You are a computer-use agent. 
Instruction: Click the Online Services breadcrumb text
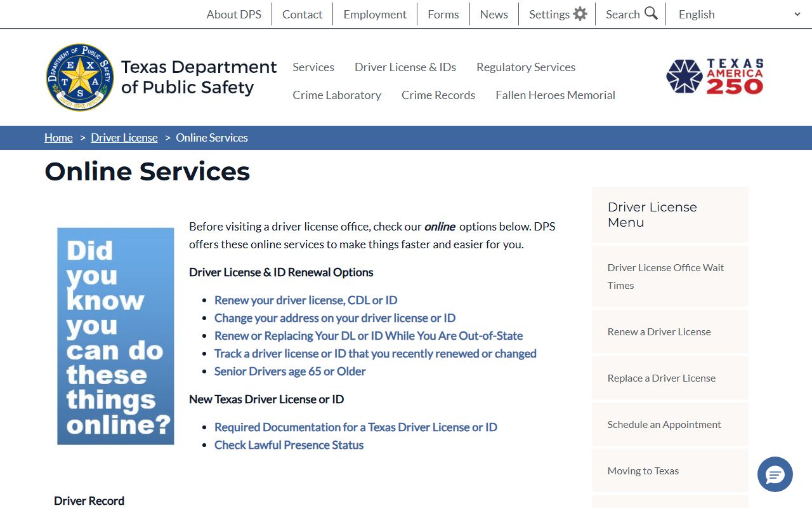tap(212, 138)
